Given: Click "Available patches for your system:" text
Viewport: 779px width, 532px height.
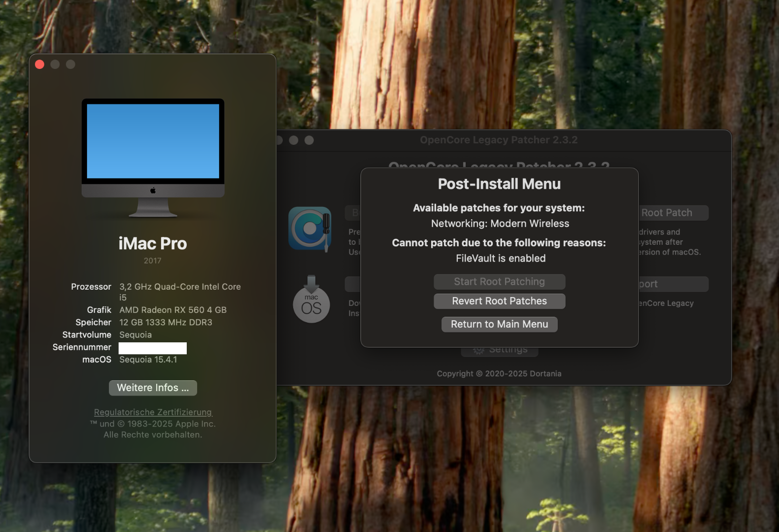Looking at the screenshot, I should coord(499,208).
